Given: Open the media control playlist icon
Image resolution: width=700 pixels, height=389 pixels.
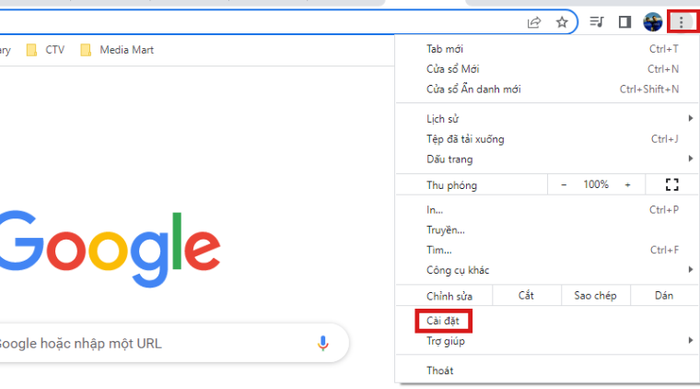Looking at the screenshot, I should 596,21.
